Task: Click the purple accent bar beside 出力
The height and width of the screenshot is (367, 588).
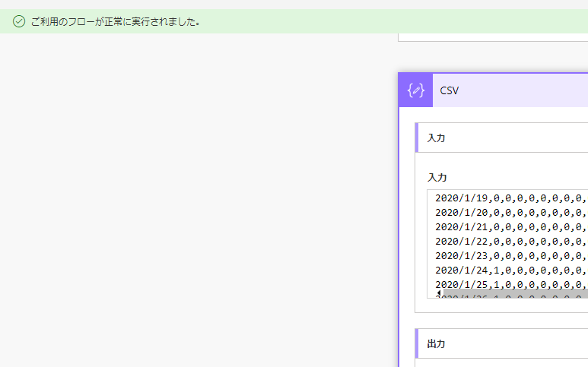Action: click(x=417, y=344)
